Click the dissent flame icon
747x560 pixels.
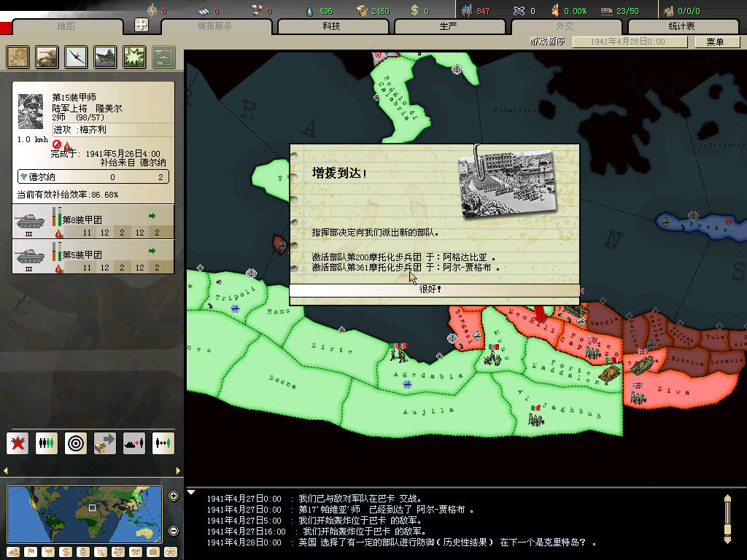coord(555,10)
